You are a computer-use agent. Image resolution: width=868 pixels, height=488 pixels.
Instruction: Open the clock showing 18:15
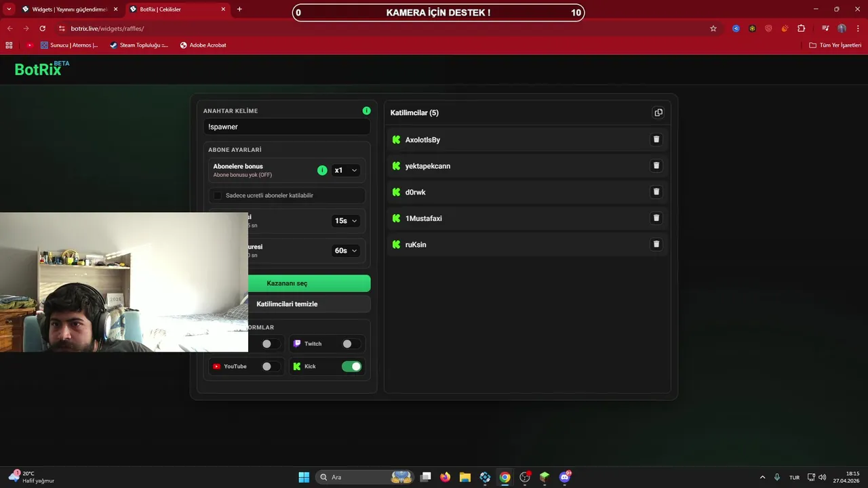point(847,477)
